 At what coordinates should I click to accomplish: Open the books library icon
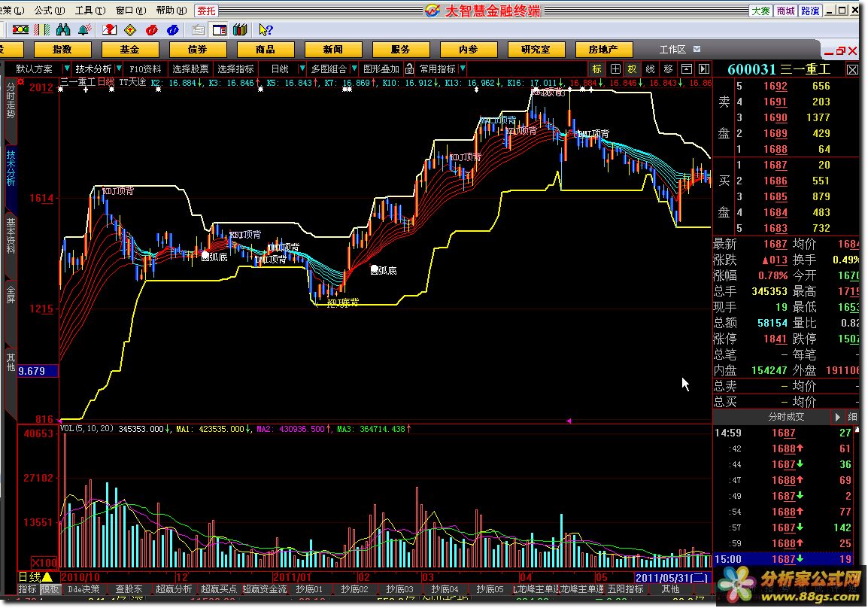pos(240,29)
